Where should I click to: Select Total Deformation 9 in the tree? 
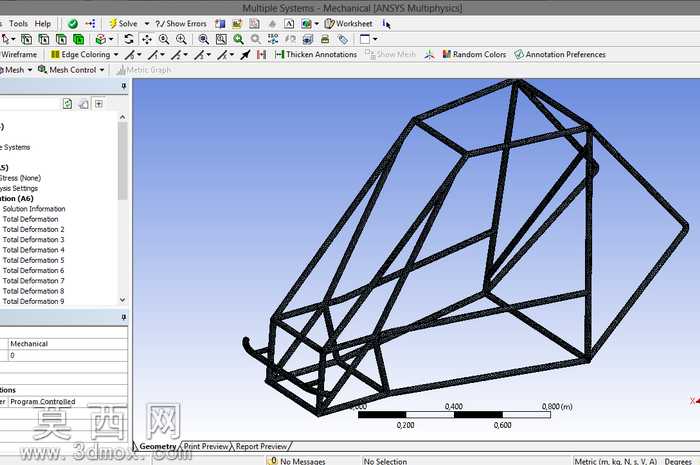point(33,301)
